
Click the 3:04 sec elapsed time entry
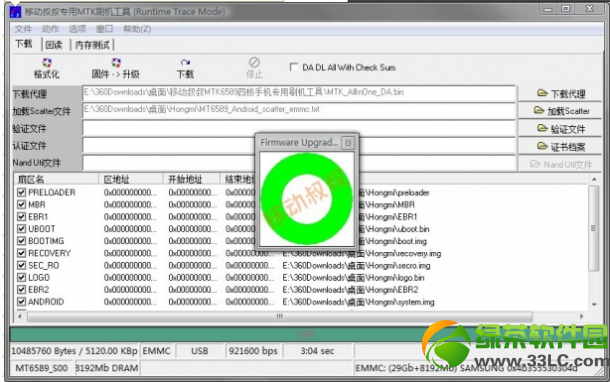(x=317, y=351)
